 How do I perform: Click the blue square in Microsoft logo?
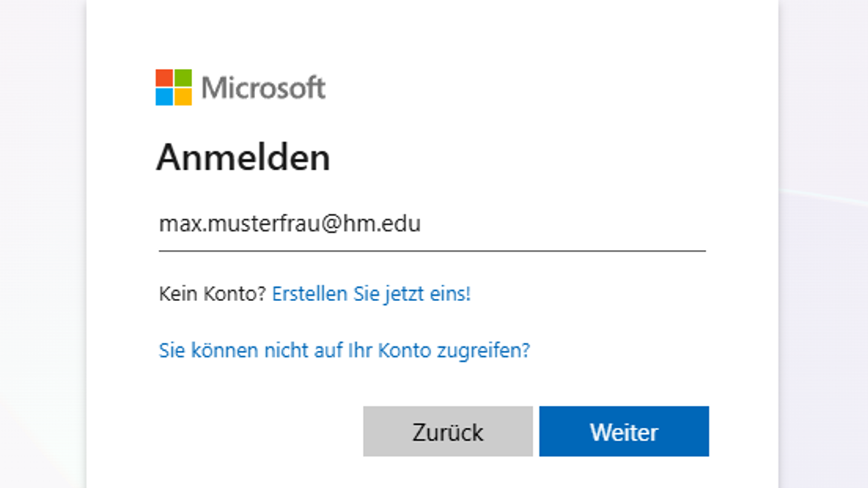click(x=165, y=97)
